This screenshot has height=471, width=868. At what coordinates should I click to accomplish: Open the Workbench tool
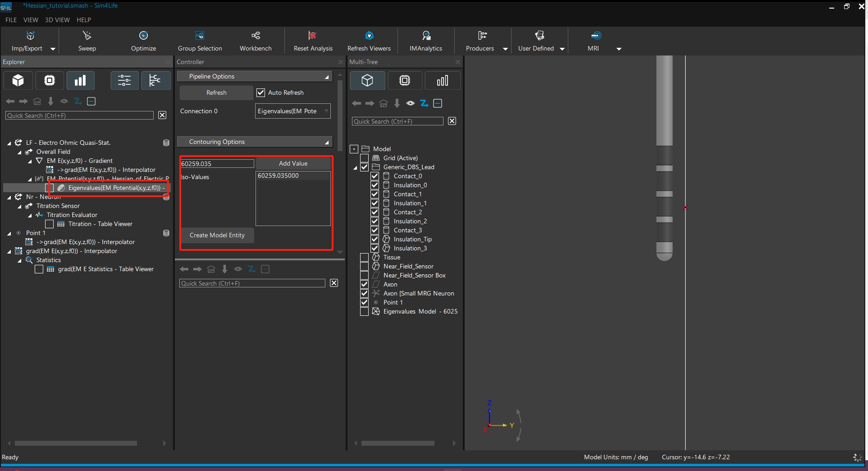256,36
